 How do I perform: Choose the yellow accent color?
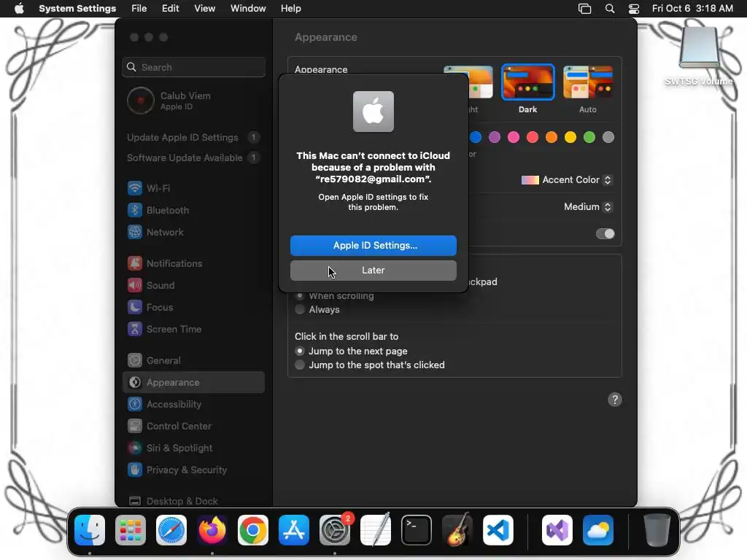[x=570, y=138]
